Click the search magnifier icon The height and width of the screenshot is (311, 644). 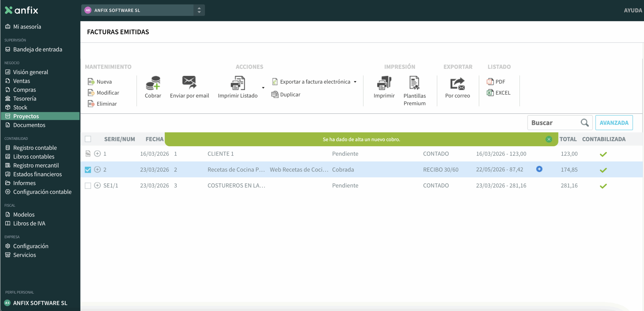584,123
